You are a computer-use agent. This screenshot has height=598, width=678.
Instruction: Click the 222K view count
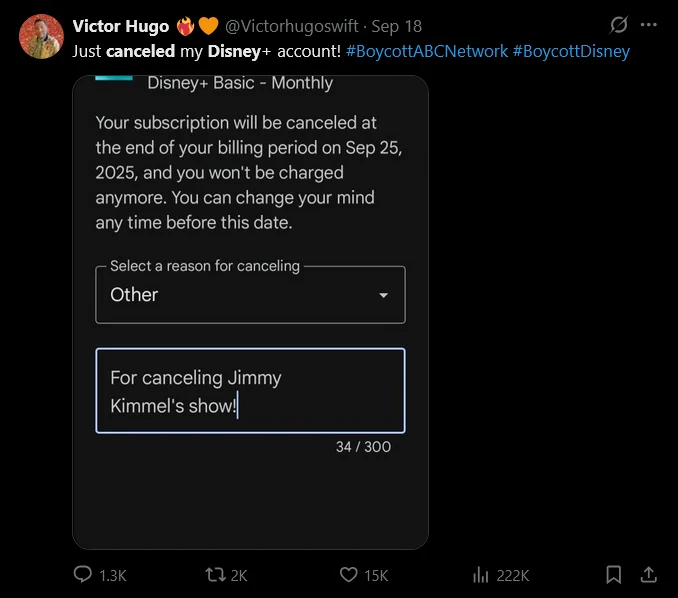pos(512,575)
